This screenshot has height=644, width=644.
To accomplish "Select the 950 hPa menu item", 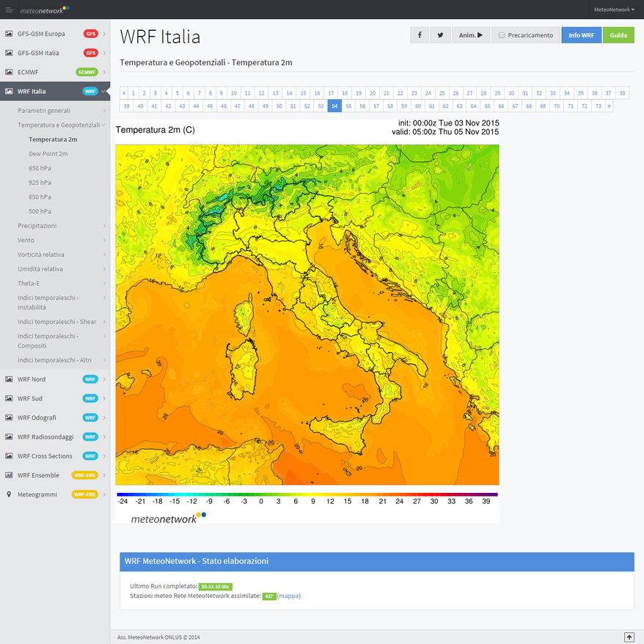I will [40, 168].
